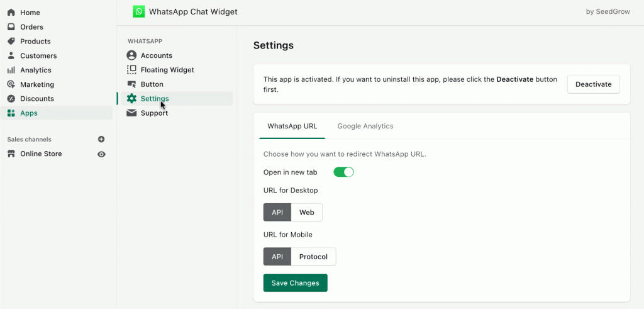Switch to the Google Analytics tab

coord(365,126)
